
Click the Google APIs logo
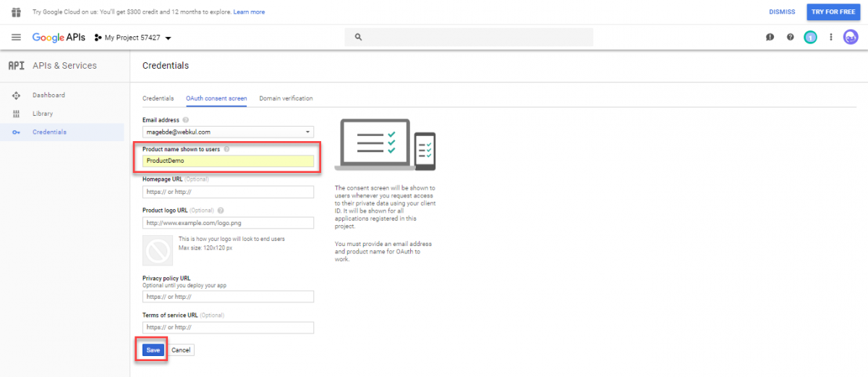59,37
